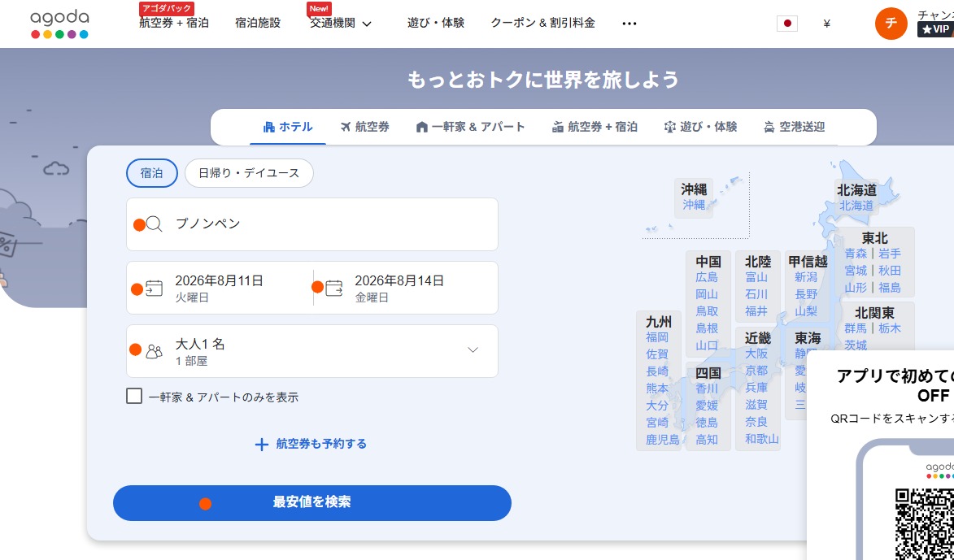Choose 福岡 in the 九州 region
954x560 pixels.
point(657,336)
